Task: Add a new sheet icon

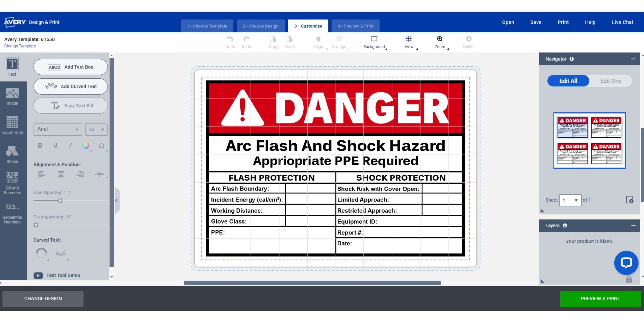Action: 629,200
